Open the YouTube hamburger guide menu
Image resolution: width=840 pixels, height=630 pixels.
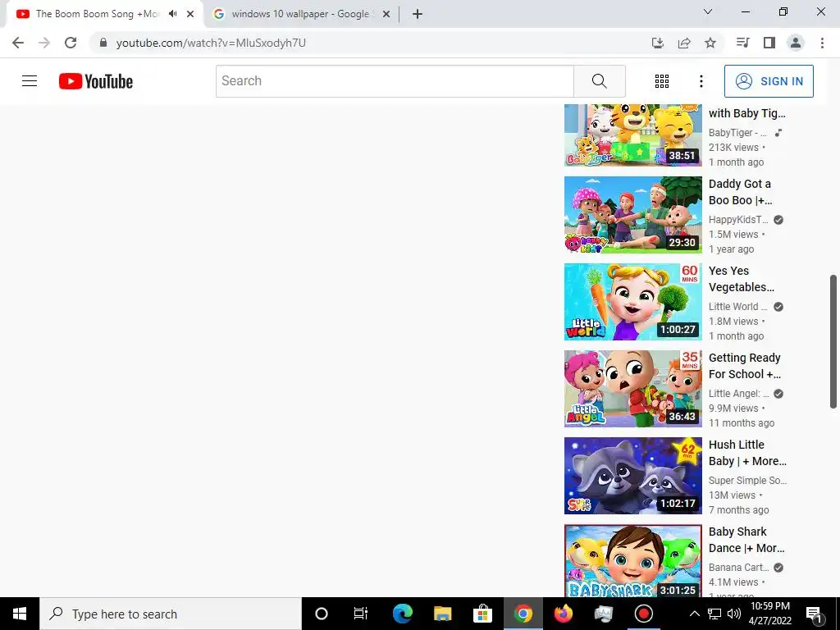[30, 81]
